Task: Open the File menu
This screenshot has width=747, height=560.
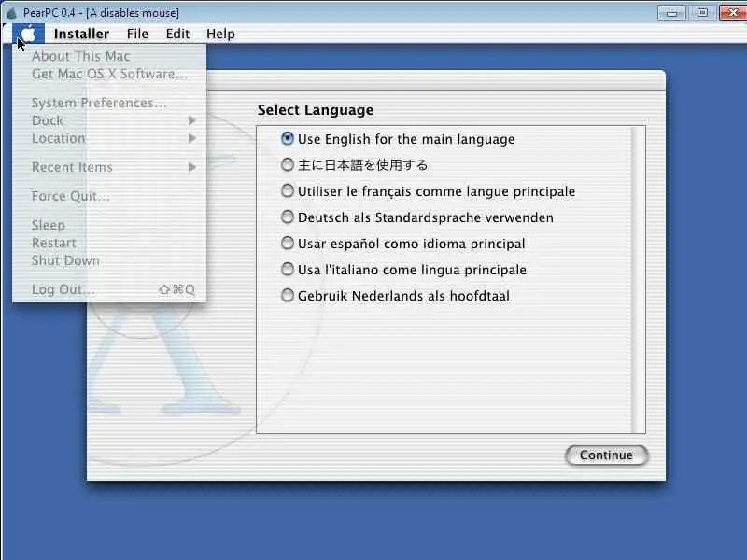Action: point(137,34)
